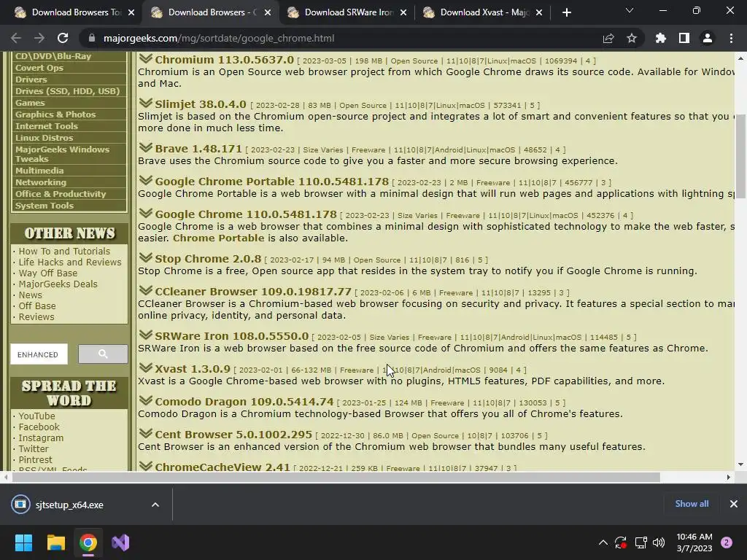Open the MajorGeeks Deals link

(x=58, y=284)
